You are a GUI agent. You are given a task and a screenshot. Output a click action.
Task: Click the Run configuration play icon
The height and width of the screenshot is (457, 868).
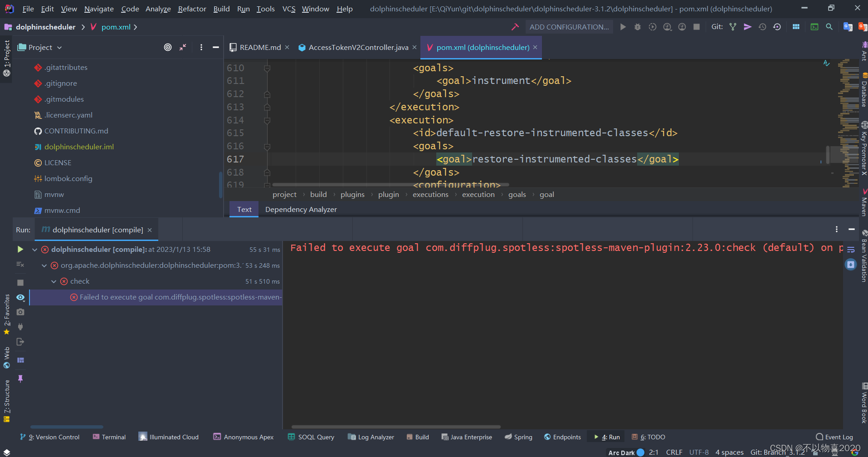tap(623, 27)
